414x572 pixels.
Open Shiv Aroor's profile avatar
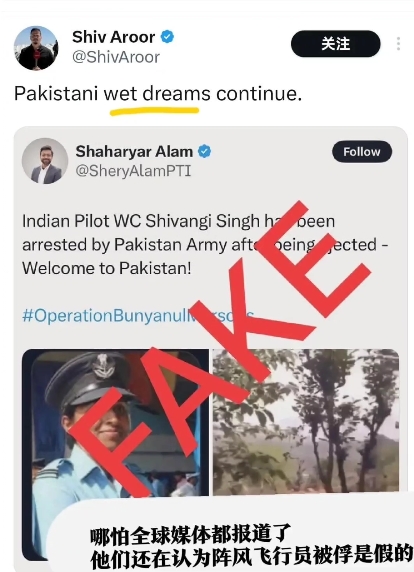[x=36, y=48]
